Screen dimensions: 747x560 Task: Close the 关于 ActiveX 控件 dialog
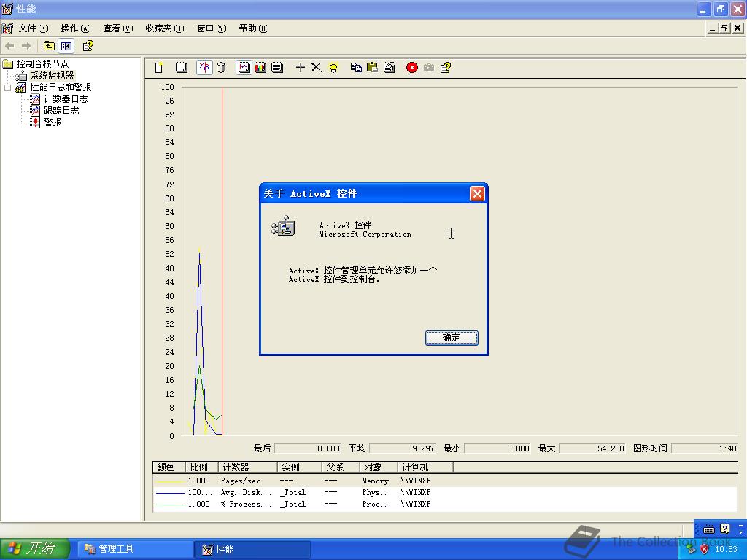coord(477,193)
